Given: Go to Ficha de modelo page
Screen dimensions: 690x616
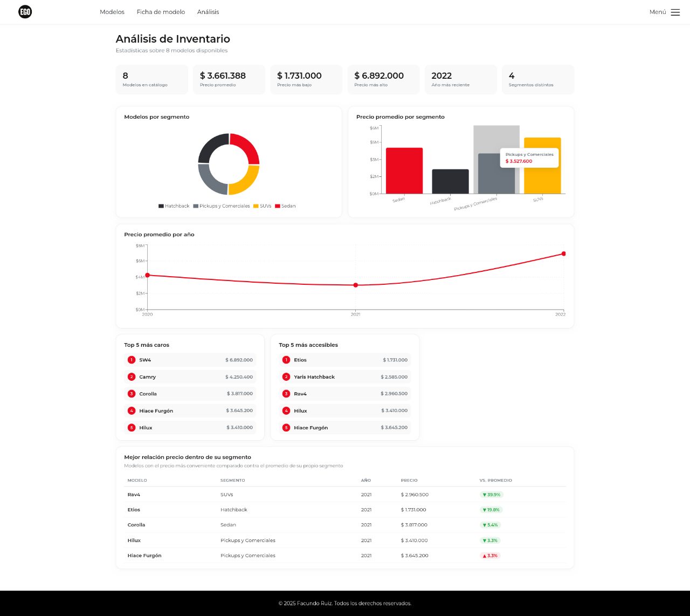Looking at the screenshot, I should pos(161,12).
